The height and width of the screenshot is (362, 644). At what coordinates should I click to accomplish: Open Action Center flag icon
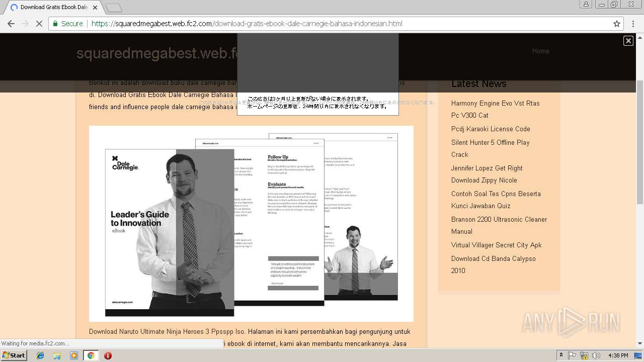coord(572,355)
